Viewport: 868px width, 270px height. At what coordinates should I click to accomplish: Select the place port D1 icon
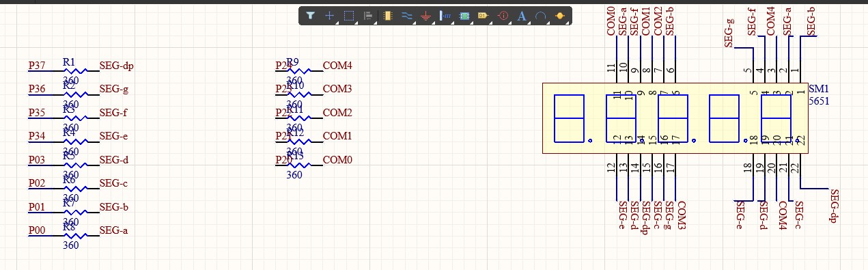[484, 15]
